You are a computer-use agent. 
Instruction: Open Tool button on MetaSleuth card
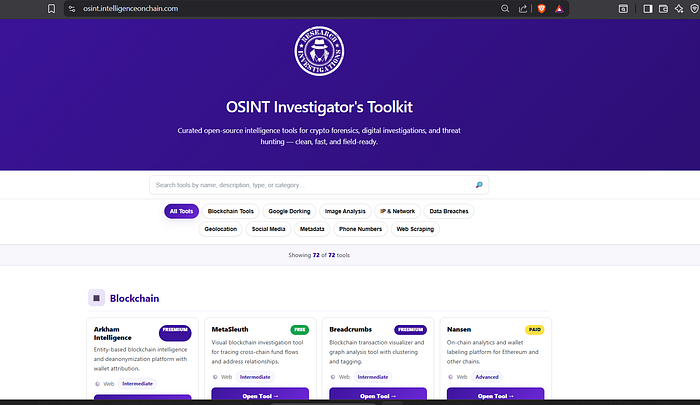coord(260,395)
